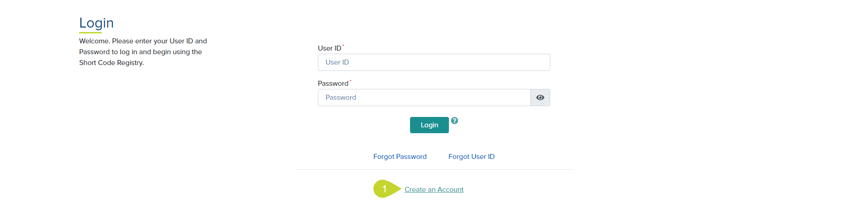Click the green underline beneath Login heading
This screenshot has height=200, width=868.
click(90, 33)
